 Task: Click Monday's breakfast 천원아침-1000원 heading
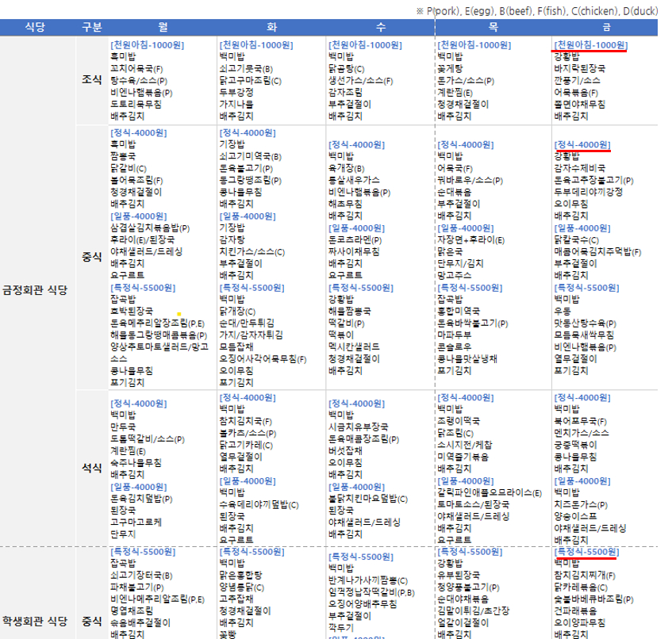pyautogui.click(x=148, y=44)
